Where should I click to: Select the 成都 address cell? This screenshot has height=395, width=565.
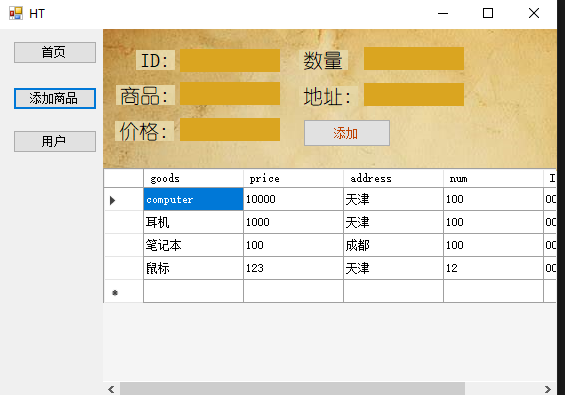coord(393,245)
